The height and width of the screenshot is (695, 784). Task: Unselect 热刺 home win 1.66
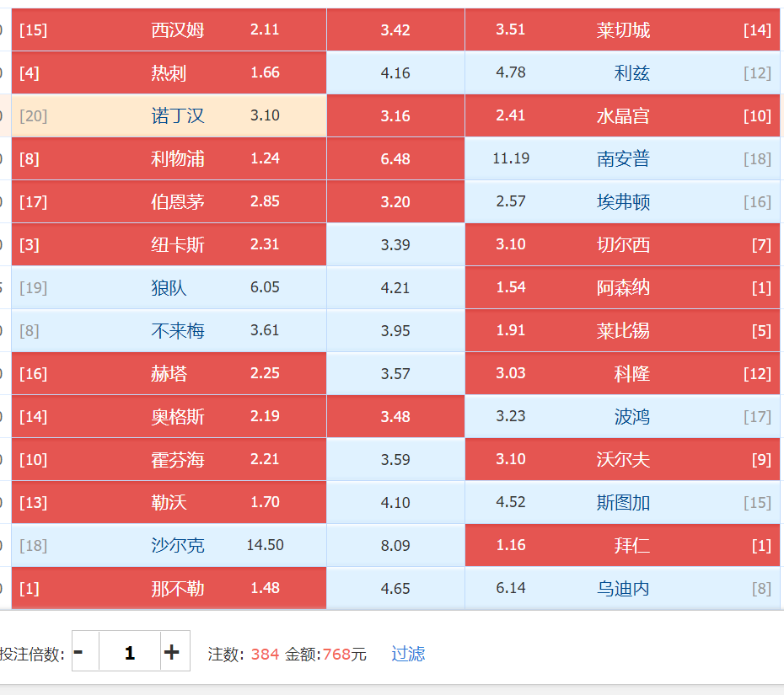[x=169, y=73]
